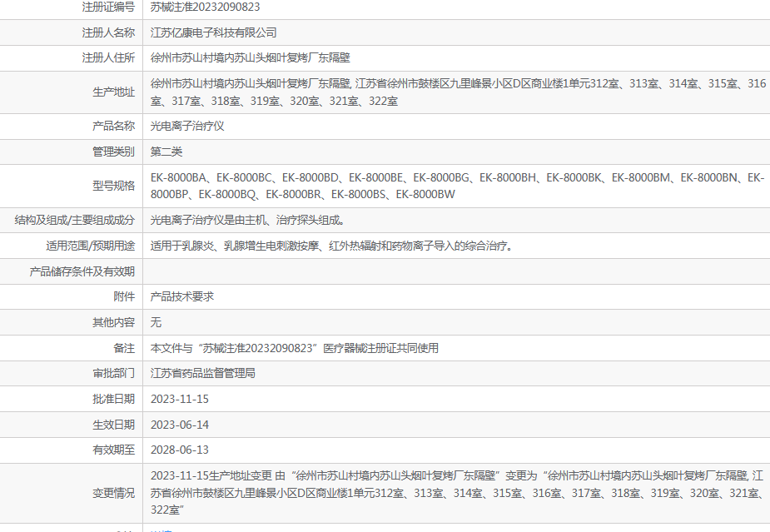Click the 生产地址 label
This screenshot has width=770, height=532.
(x=113, y=92)
